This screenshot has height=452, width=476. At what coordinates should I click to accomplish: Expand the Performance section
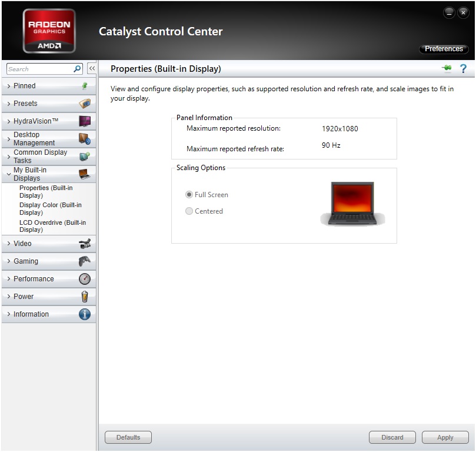[49, 278]
